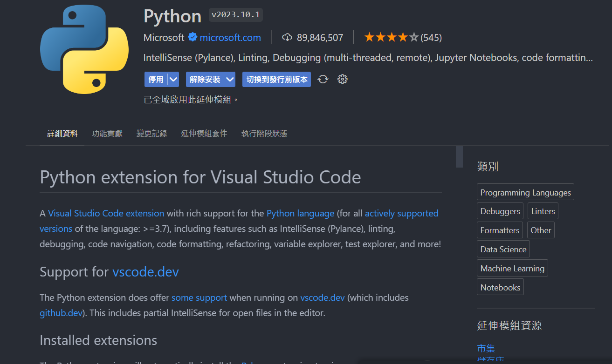
Task: Click the verified publisher badge icon
Action: pos(193,37)
